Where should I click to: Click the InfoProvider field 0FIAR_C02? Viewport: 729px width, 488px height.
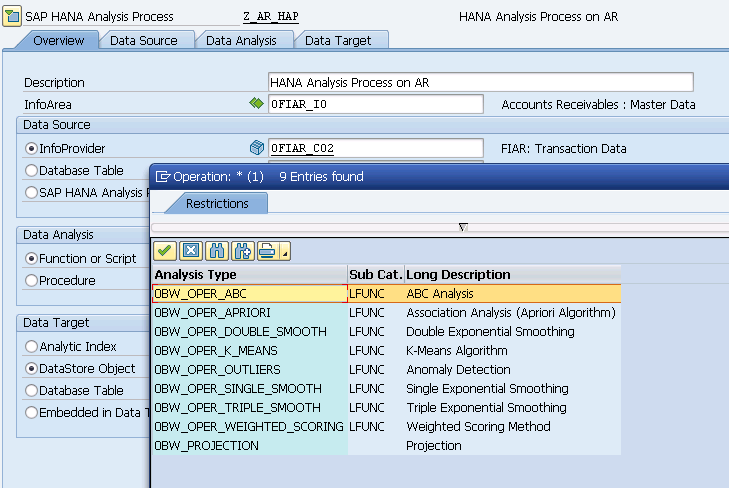(x=376, y=148)
